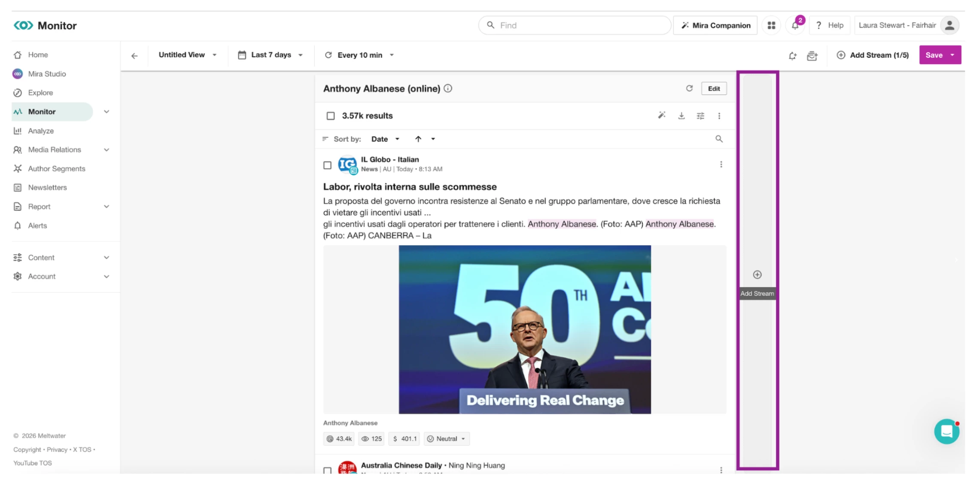The width and height of the screenshot is (980, 481).
Task: Open the Copyright footer link
Action: click(x=27, y=450)
